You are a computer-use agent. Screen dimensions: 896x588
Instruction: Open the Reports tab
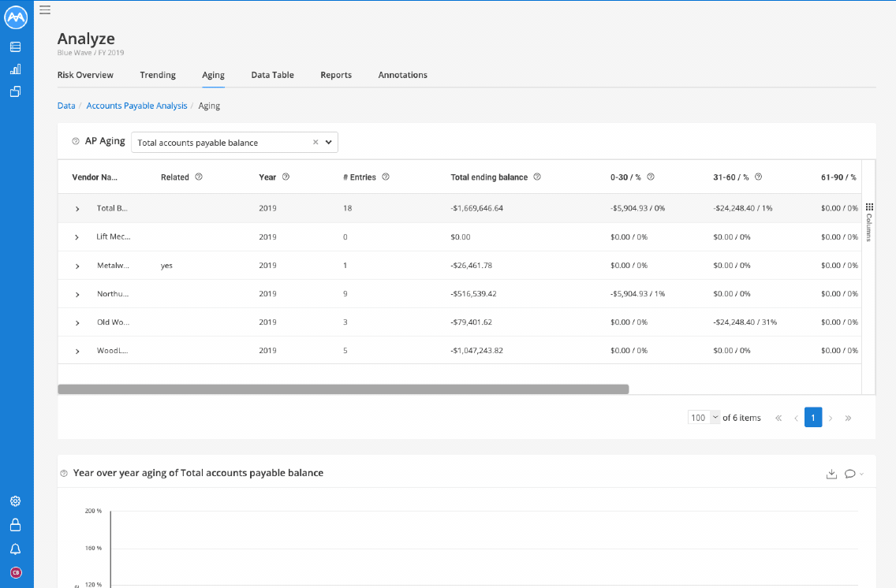[x=336, y=75]
